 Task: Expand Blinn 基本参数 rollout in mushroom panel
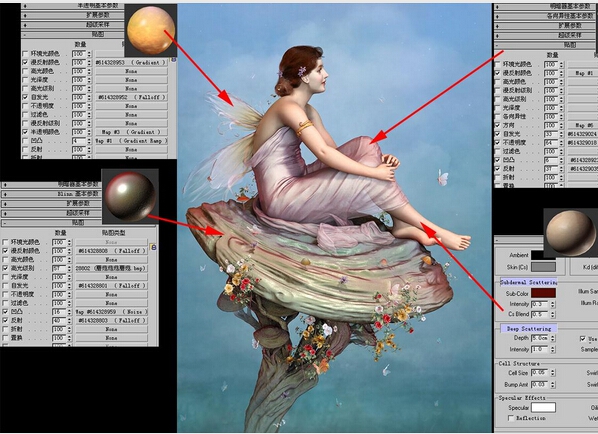coord(51,194)
